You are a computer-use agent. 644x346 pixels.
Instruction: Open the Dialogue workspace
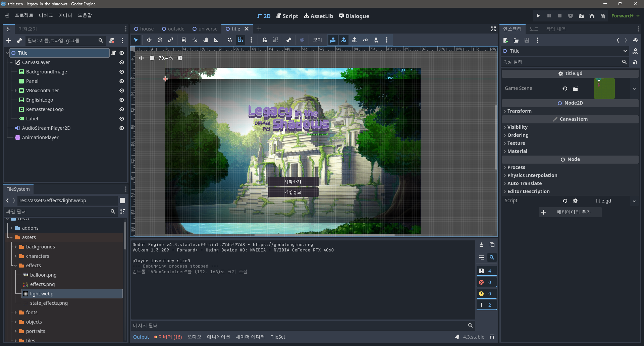pyautogui.click(x=354, y=16)
